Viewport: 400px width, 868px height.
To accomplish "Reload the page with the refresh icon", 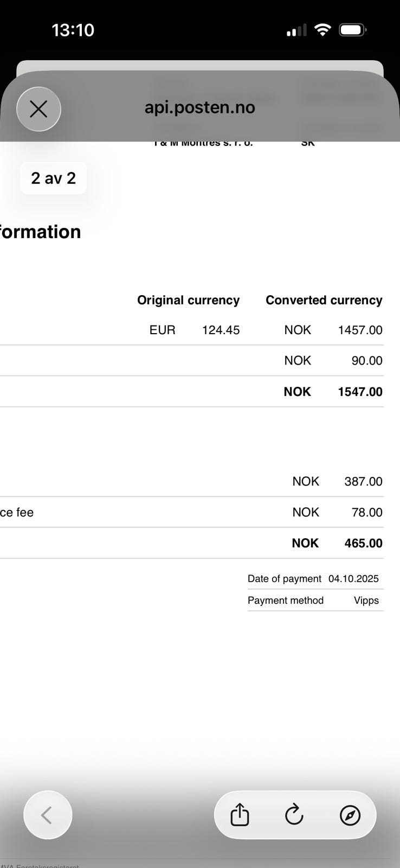I will 294,815.
